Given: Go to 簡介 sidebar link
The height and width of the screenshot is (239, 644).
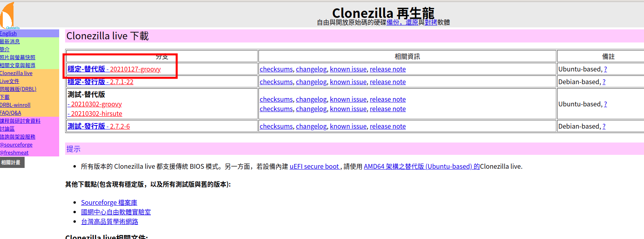Looking at the screenshot, I should click(5, 49).
